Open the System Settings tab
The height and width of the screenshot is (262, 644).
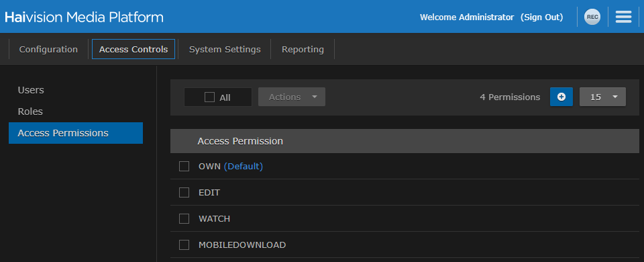[x=225, y=49]
